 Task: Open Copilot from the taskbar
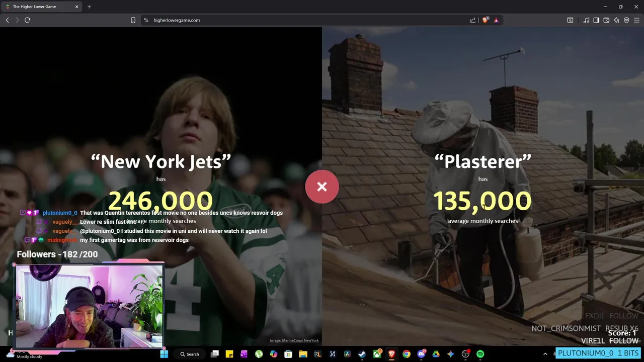(x=274, y=354)
